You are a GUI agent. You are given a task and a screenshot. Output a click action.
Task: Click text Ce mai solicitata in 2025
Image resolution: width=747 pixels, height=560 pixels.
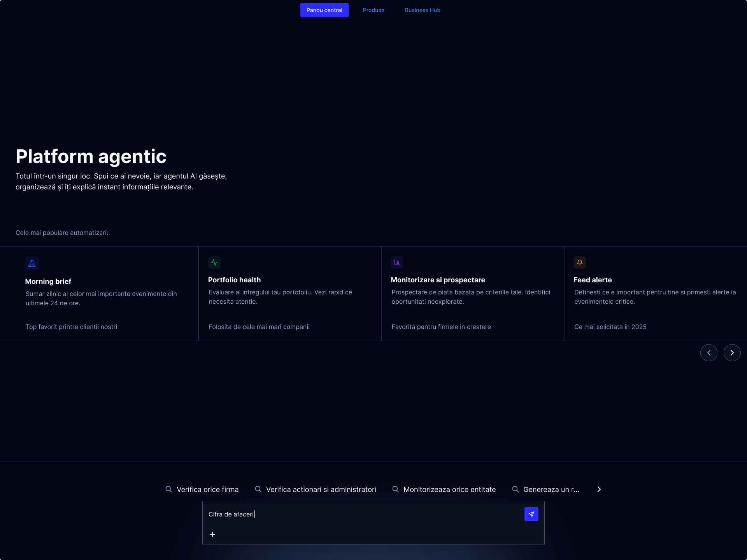(x=610, y=327)
